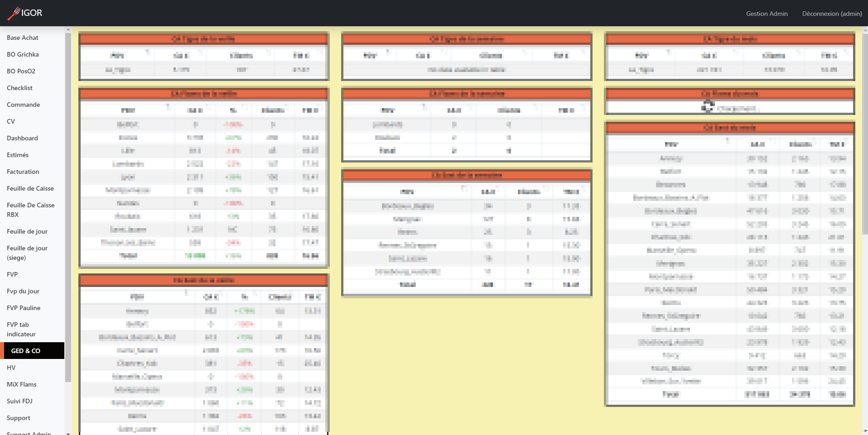
Task: Open the BO PosO2 sidebar item
Action: [21, 71]
